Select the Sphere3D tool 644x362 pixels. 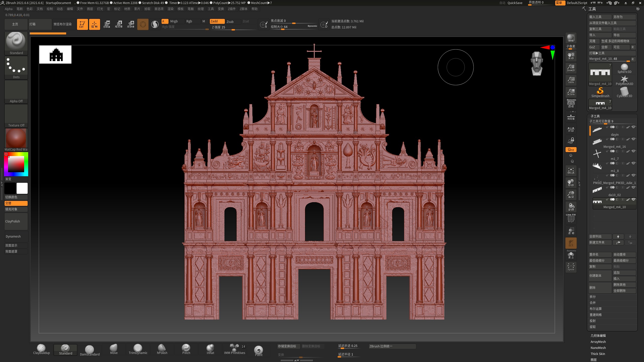tap(624, 68)
